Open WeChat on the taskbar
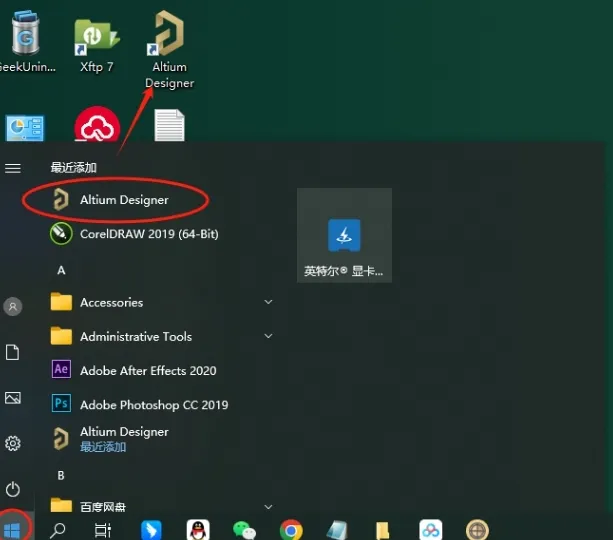The image size is (613, 540). (x=244, y=531)
